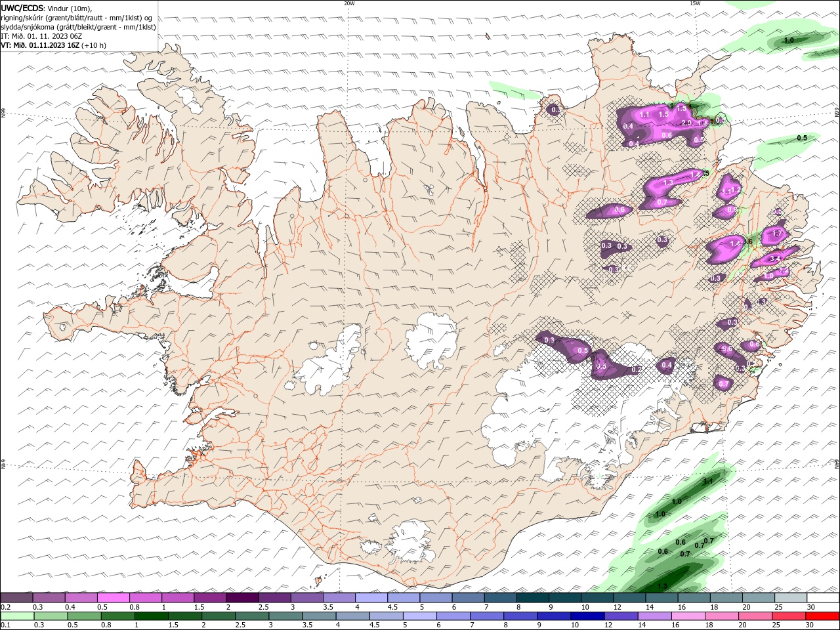The height and width of the screenshot is (630, 840).
Task: Select the '2.0' snowfall value in northeast
Action: pos(687,123)
